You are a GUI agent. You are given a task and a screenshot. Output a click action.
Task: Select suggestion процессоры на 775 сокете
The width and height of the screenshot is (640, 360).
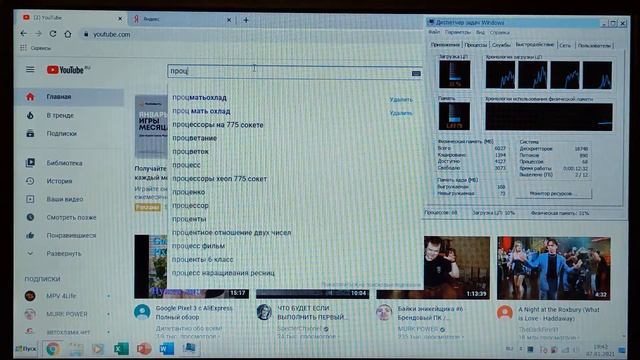[x=218, y=125]
